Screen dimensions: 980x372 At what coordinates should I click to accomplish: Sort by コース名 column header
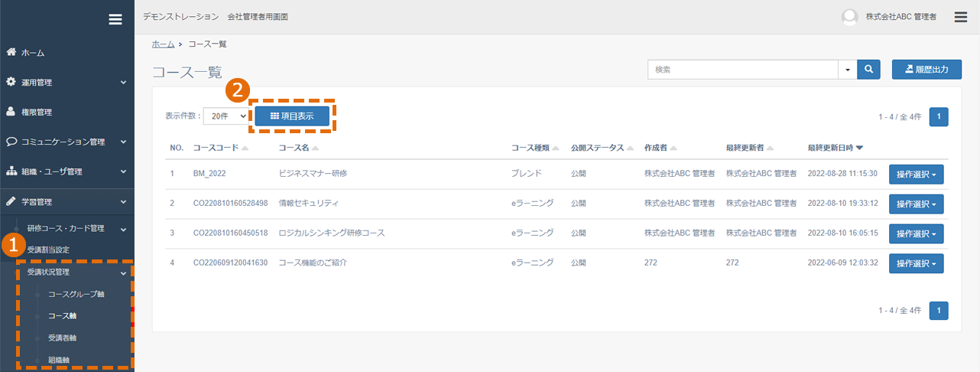click(299, 148)
